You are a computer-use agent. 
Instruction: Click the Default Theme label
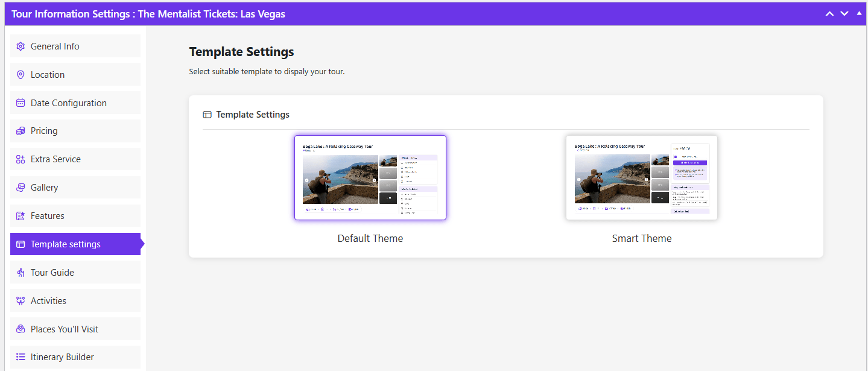click(370, 238)
